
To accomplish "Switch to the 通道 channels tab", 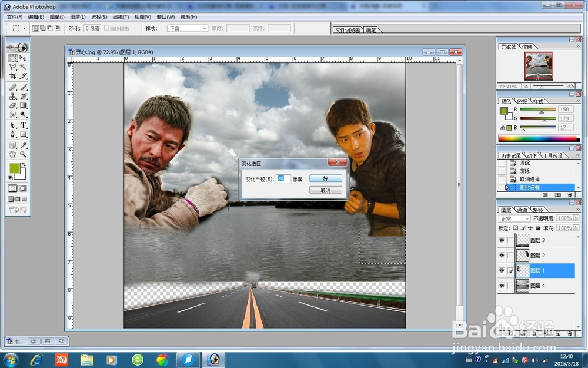I will [x=522, y=210].
